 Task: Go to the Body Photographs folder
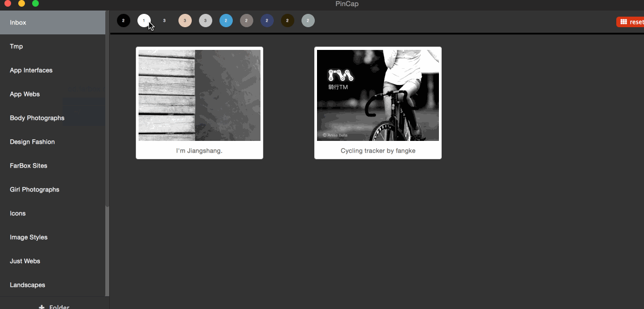click(53, 118)
